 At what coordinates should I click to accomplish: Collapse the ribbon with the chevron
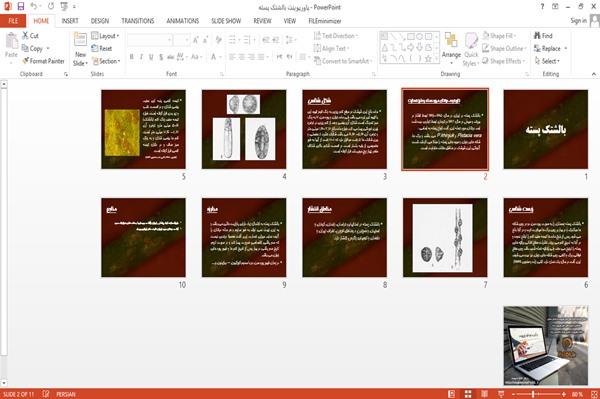click(594, 74)
